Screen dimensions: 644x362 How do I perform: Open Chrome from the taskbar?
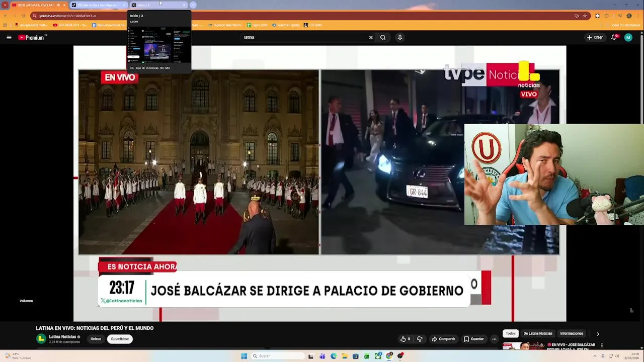coord(389,356)
